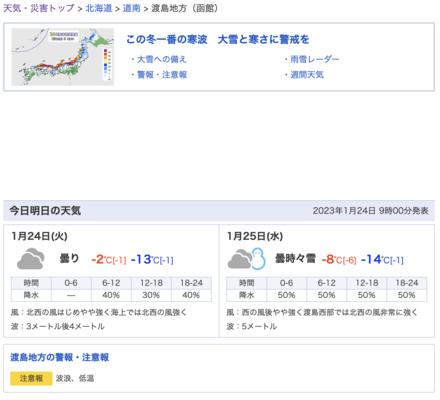Open 大雪への備え link

tap(162, 59)
